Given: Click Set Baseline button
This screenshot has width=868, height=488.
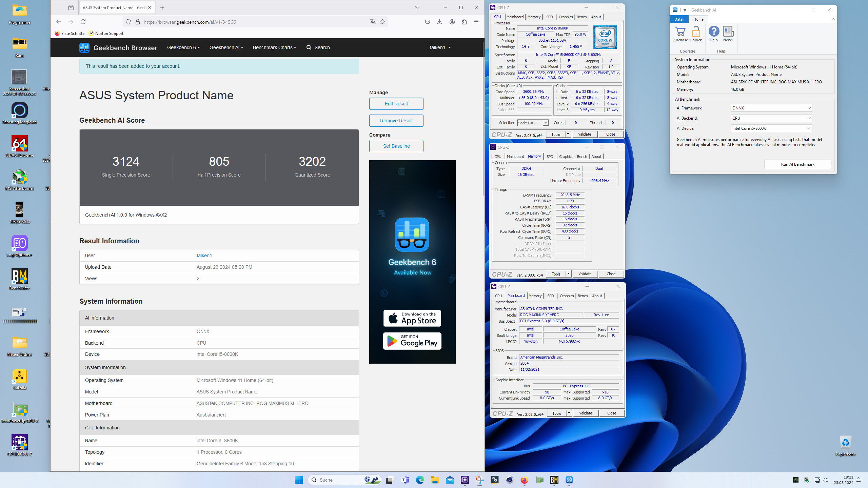Looking at the screenshot, I should 396,146.
